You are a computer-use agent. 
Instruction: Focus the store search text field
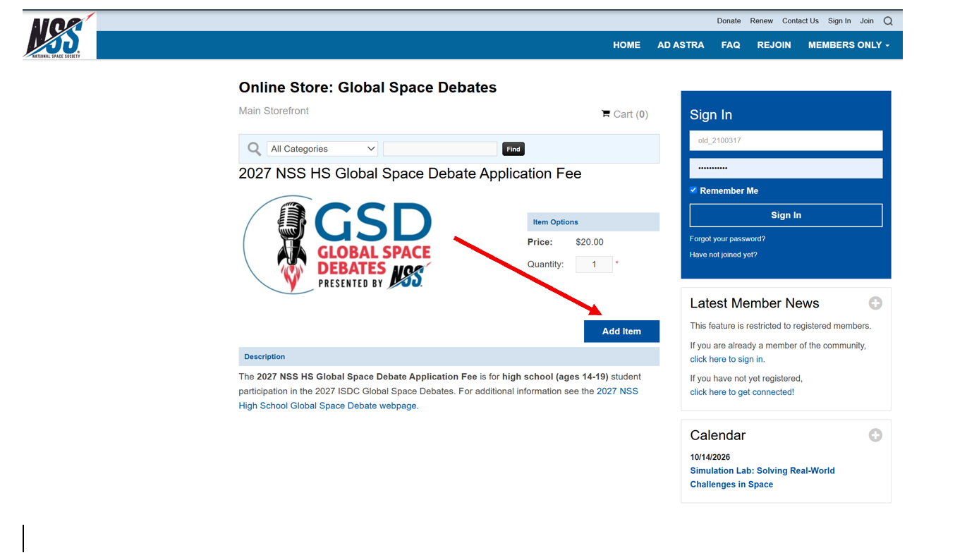point(440,149)
